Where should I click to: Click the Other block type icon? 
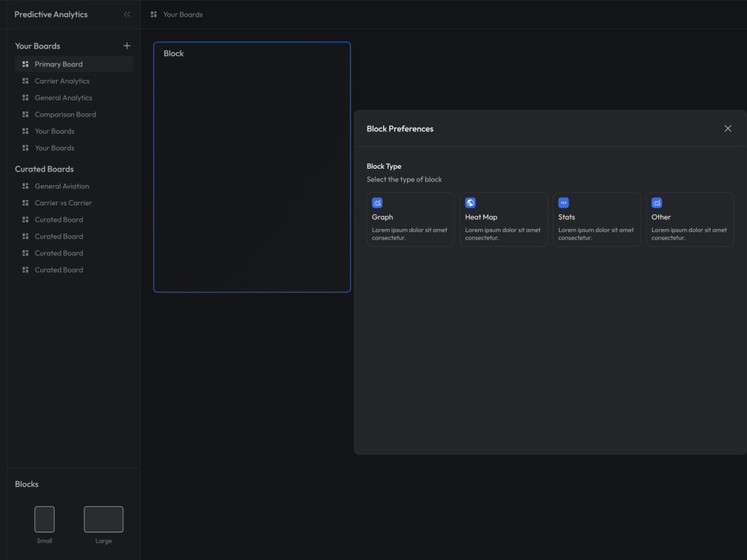pos(657,203)
